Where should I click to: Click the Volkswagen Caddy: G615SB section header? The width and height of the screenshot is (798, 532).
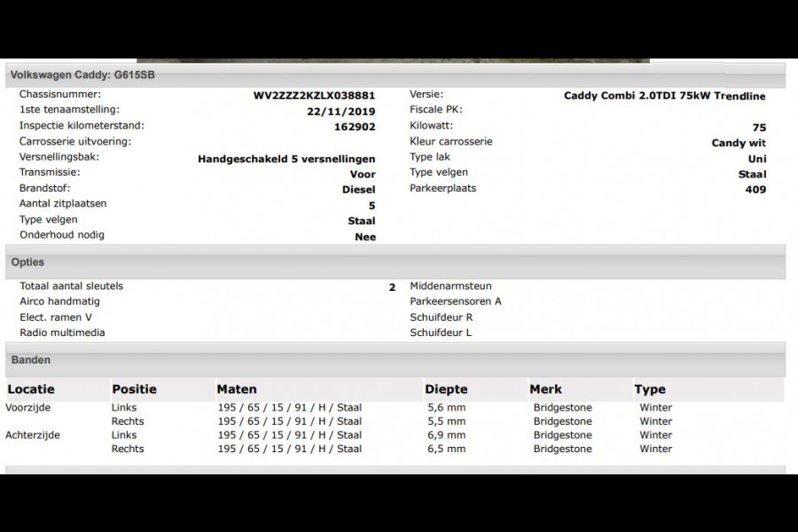tap(82, 75)
